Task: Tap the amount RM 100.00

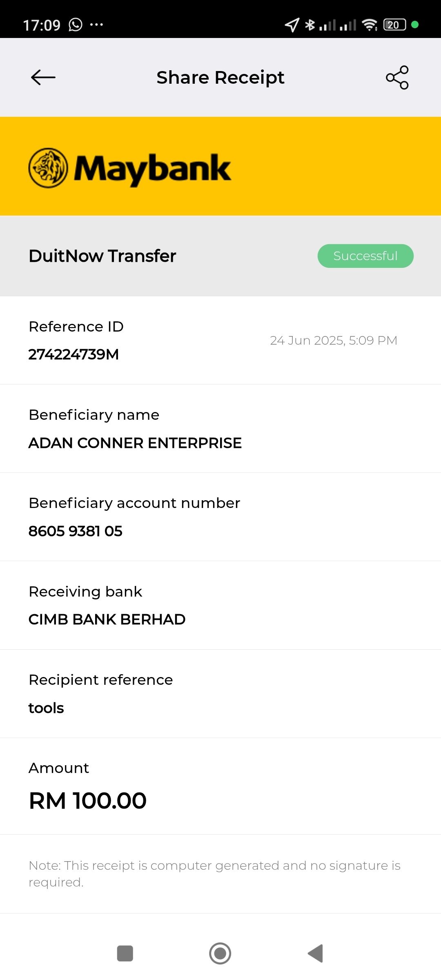Action: click(88, 800)
